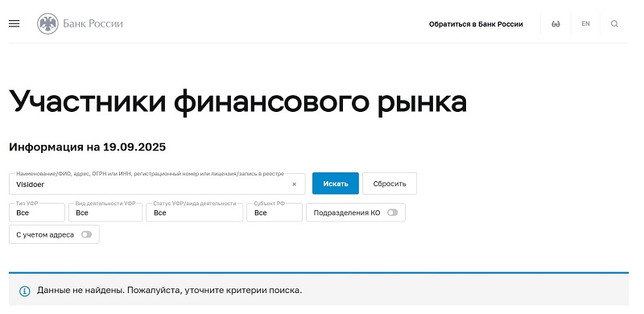Expand the Статус УФР/вида деятельности dropdown
The height and width of the screenshot is (314, 644).
tap(195, 213)
